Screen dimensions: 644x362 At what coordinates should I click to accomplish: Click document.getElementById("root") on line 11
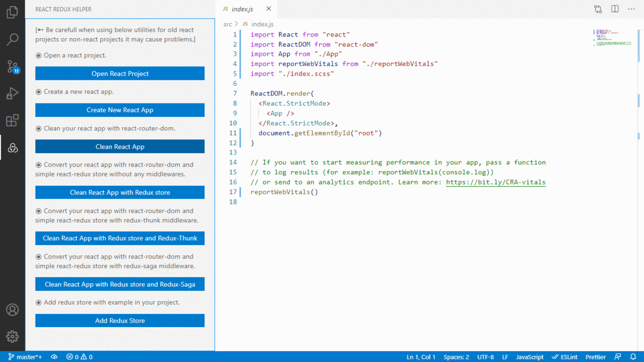coord(320,133)
